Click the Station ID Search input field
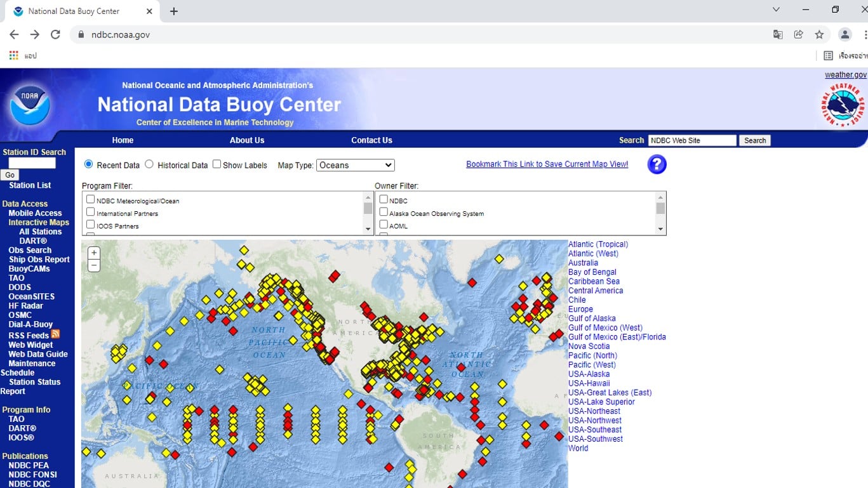Image resolution: width=868 pixels, height=488 pixels. (x=32, y=163)
